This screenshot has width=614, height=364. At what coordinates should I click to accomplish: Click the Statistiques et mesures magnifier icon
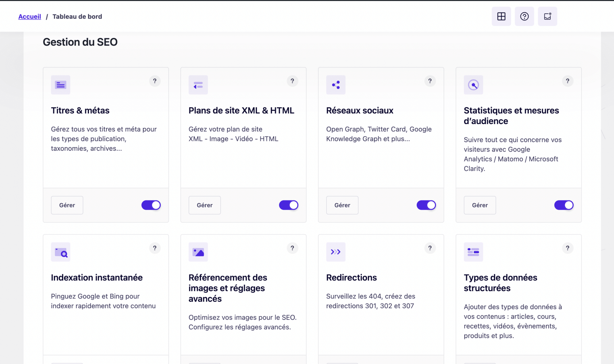[x=473, y=84]
